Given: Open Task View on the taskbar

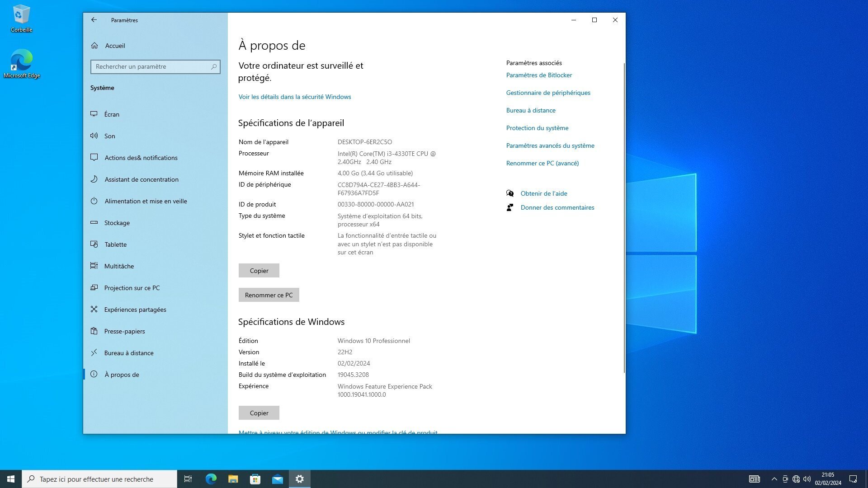Looking at the screenshot, I should coord(188,479).
